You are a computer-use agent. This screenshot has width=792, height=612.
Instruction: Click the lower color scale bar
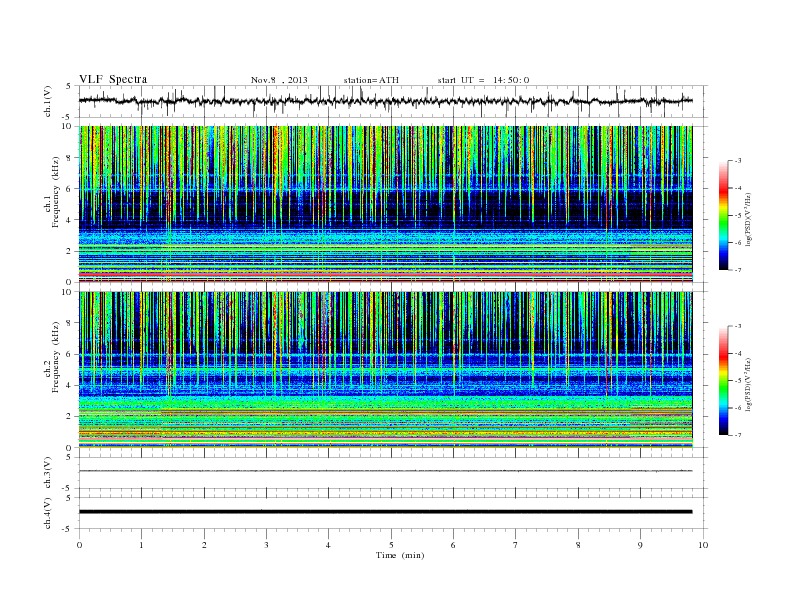click(x=724, y=381)
